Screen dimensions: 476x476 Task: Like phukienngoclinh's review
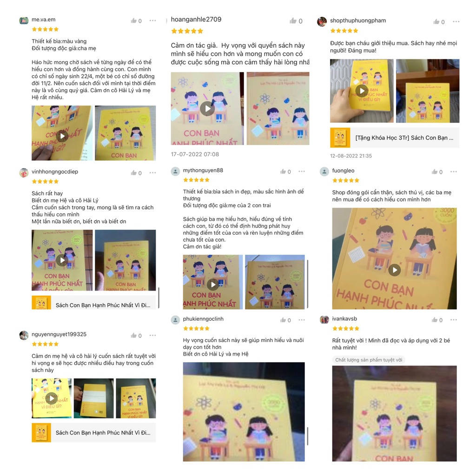tap(283, 320)
